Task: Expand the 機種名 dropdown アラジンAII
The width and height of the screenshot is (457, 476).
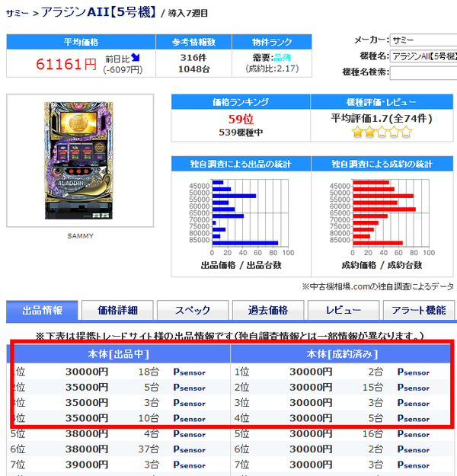Action: pyautogui.click(x=423, y=56)
